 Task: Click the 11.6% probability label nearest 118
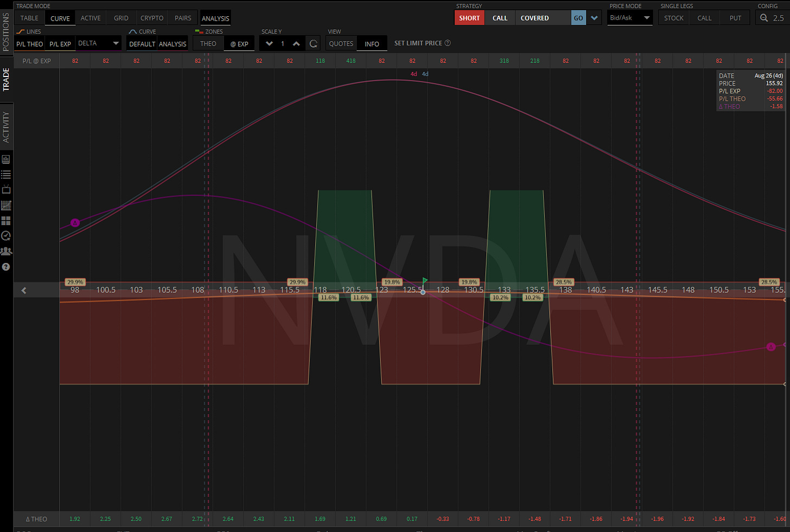(x=329, y=298)
